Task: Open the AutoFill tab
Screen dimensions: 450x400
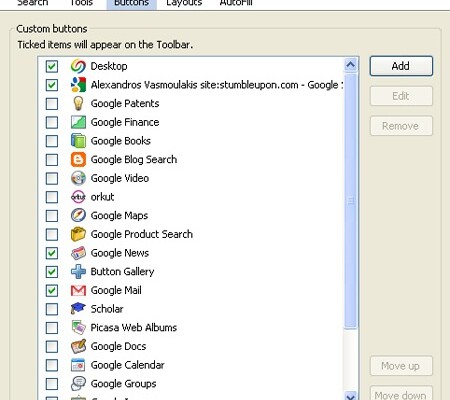Action: tap(236, 3)
